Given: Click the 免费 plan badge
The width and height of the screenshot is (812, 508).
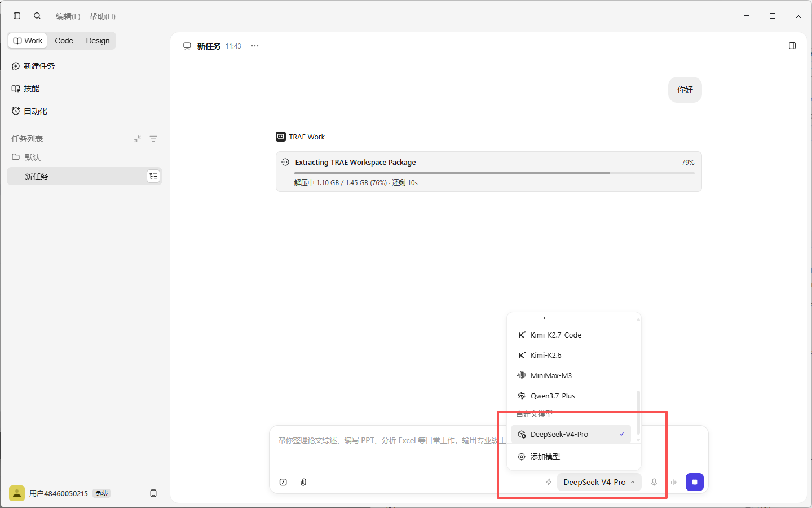Looking at the screenshot, I should pos(101,493).
